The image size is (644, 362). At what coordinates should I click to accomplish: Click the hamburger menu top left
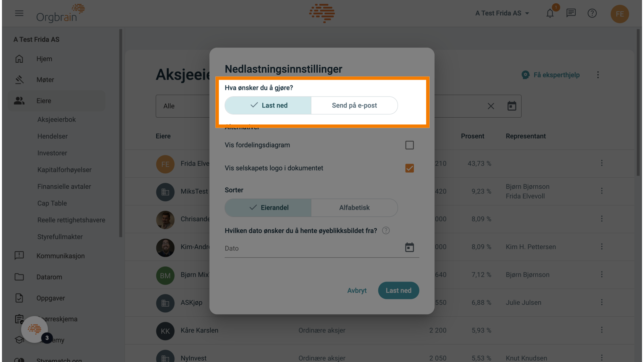pos(19,13)
